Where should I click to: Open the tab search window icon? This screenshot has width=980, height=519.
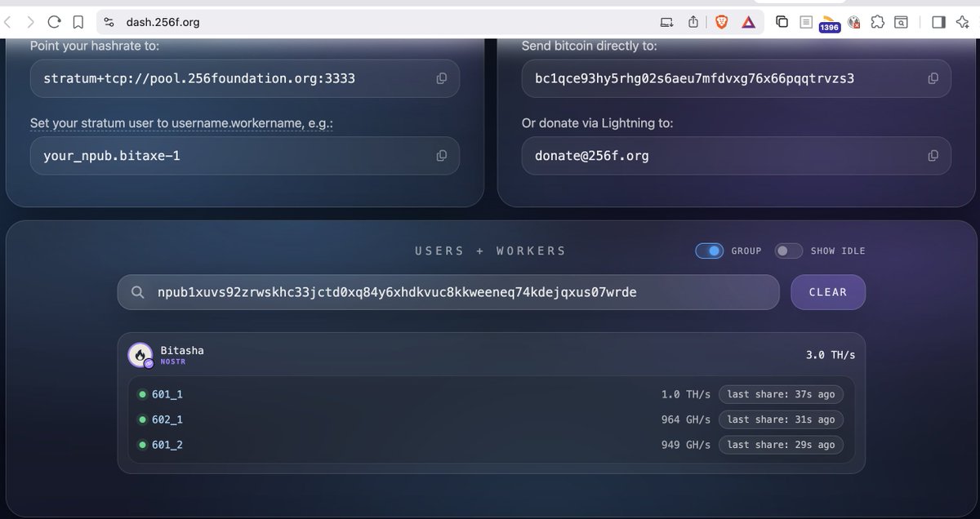pyautogui.click(x=901, y=22)
